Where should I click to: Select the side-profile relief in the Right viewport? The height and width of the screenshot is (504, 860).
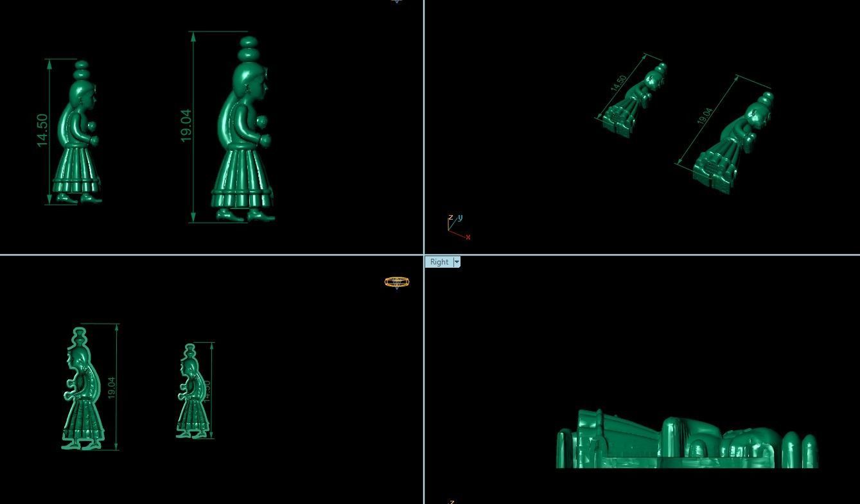coord(687,440)
